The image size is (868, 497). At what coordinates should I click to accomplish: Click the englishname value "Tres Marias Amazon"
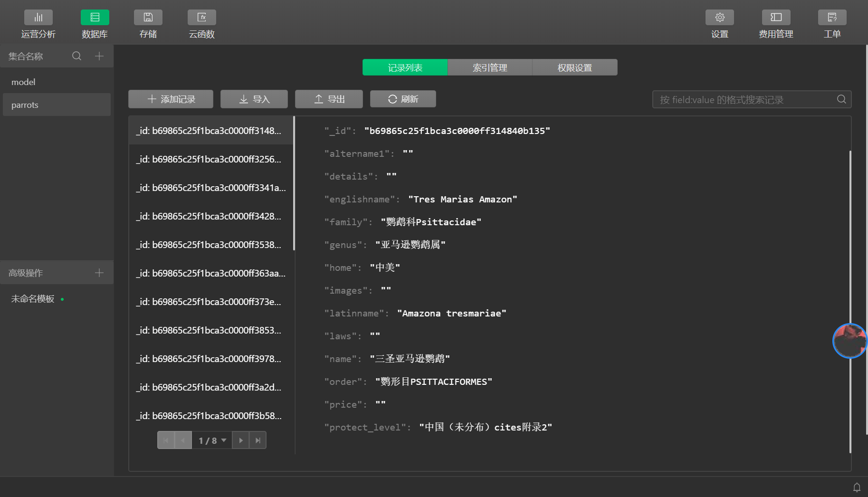tap(463, 199)
